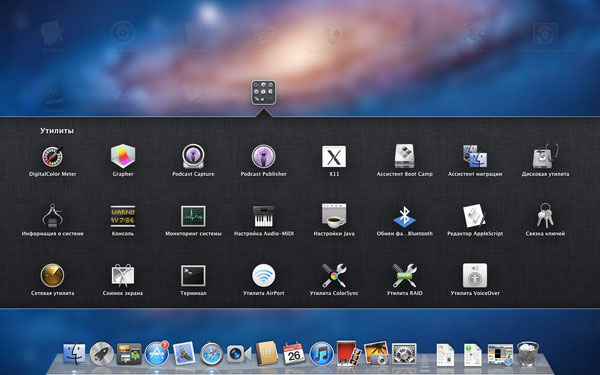
Task: Launch Podcast Publisher
Action: [264, 157]
